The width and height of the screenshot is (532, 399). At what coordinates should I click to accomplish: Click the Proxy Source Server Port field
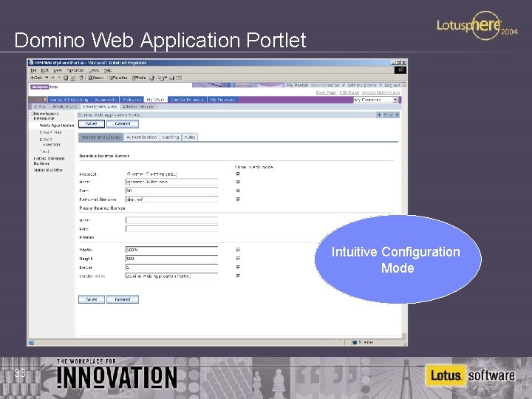(171, 228)
